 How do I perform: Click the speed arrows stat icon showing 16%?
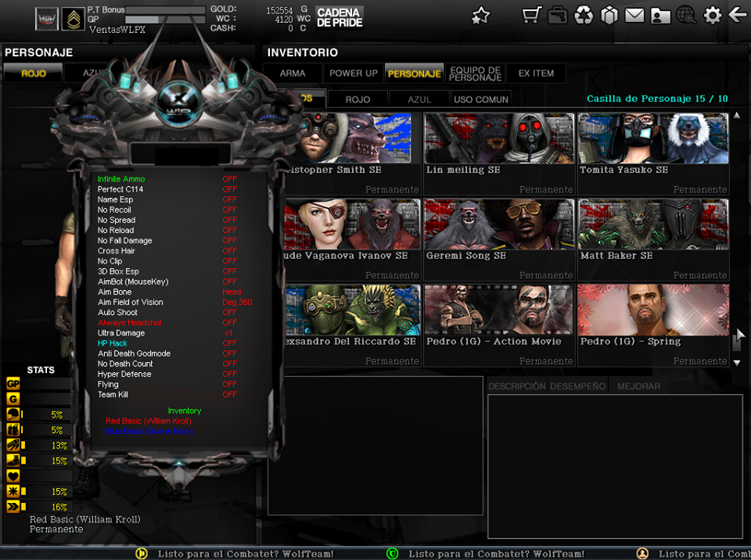click(13, 506)
